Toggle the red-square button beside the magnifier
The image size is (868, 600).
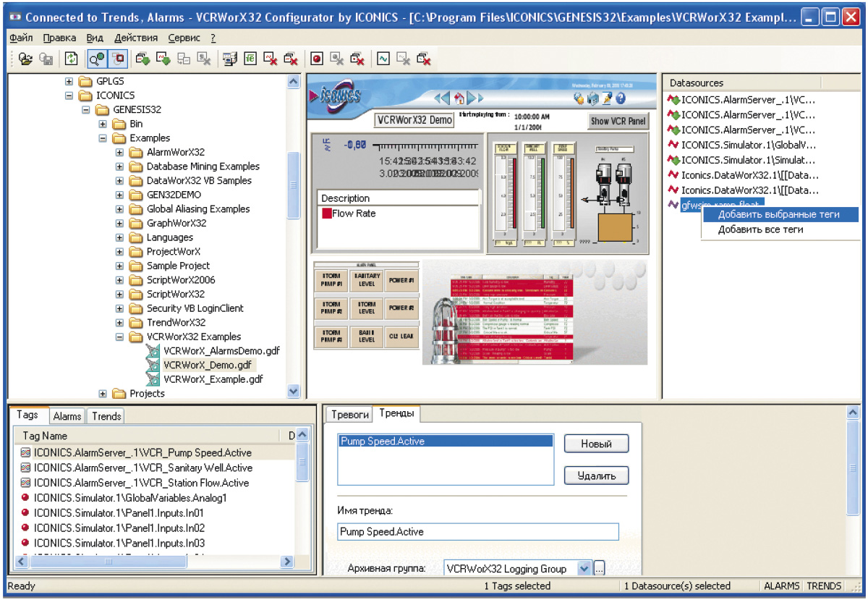point(117,59)
